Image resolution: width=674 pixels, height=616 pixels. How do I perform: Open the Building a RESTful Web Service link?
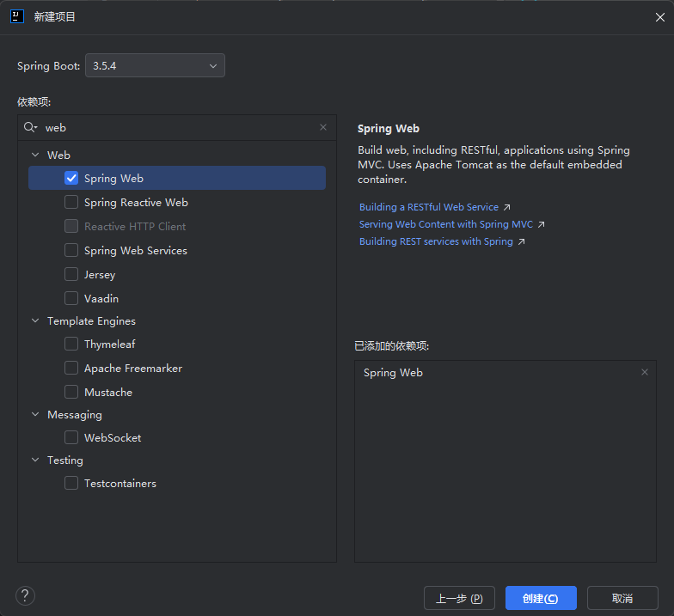point(428,207)
